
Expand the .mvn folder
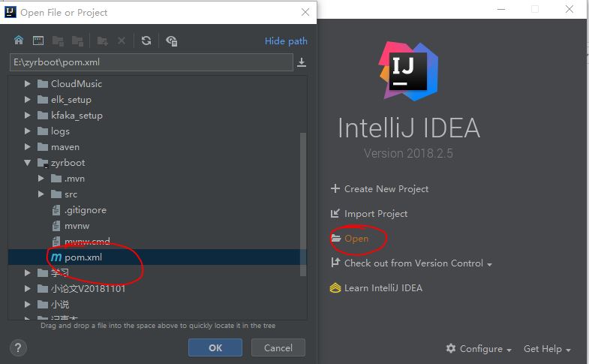pos(41,178)
